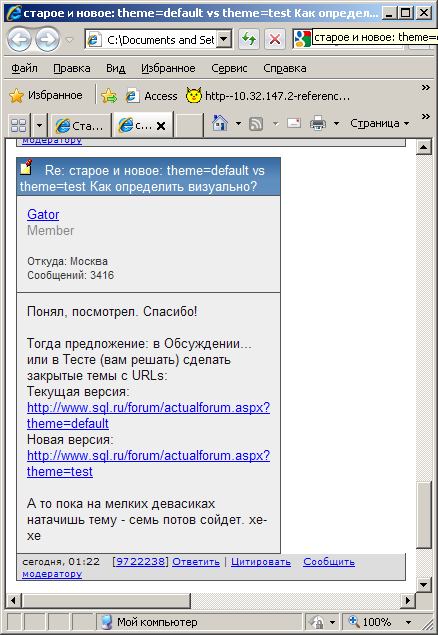Open the Избранное favorites star button
Viewport: 438px width, 635px height.
click(46, 96)
